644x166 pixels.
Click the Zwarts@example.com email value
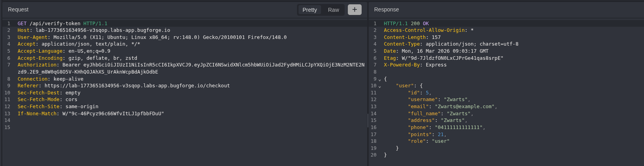[465, 107]
